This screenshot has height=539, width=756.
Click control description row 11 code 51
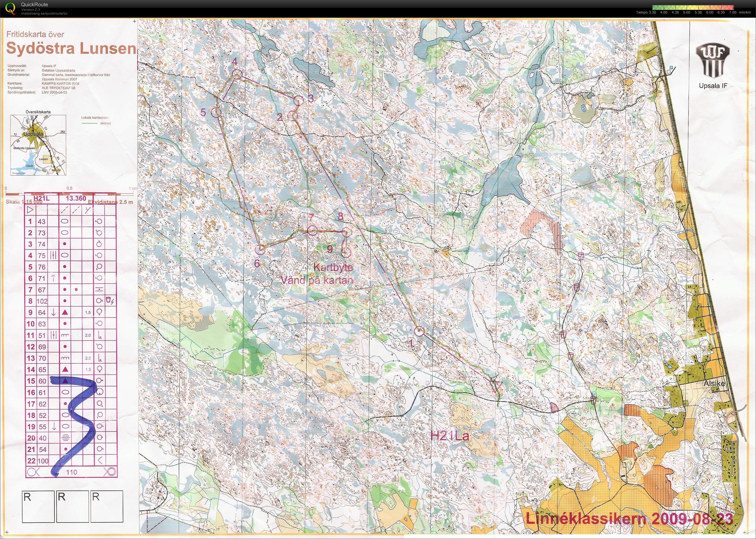[x=42, y=335]
